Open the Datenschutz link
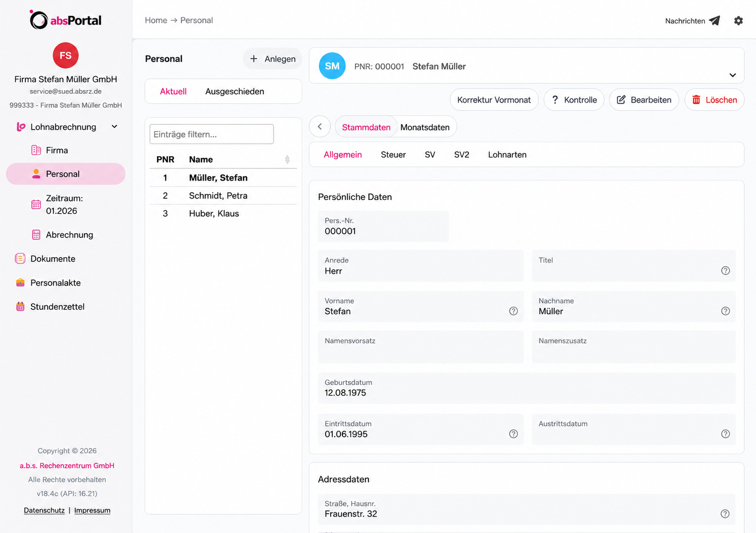756x533 pixels. [x=44, y=510]
